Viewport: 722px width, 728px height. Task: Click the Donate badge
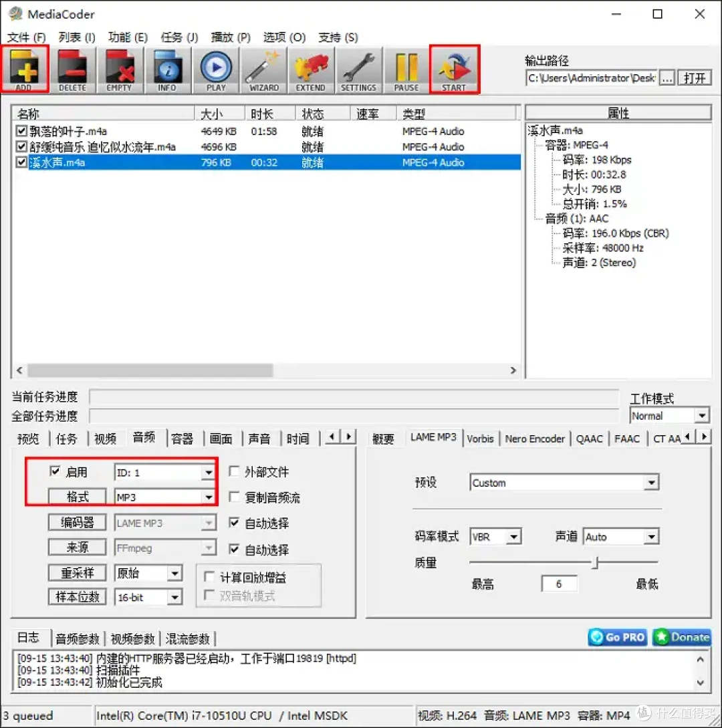tap(682, 637)
